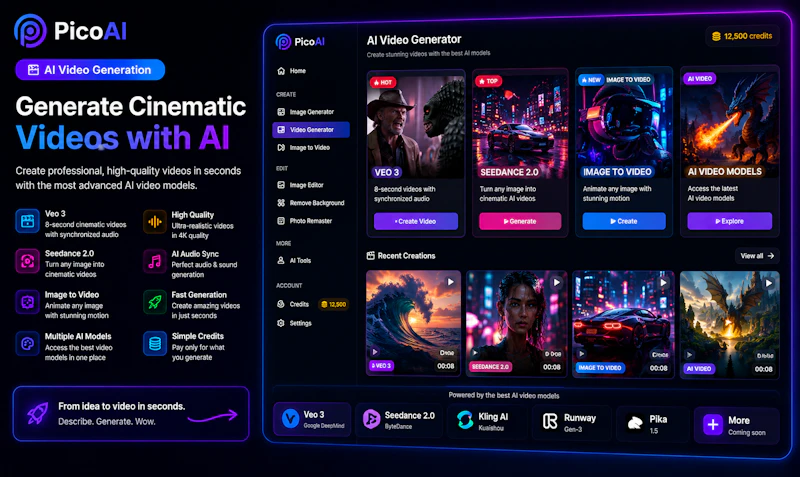This screenshot has width=800, height=477.
Task: Open the fire-breathing dragon card image
Action: (730, 124)
